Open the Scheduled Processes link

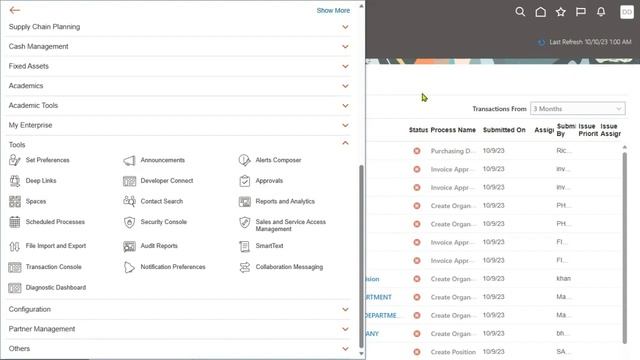(x=55, y=222)
